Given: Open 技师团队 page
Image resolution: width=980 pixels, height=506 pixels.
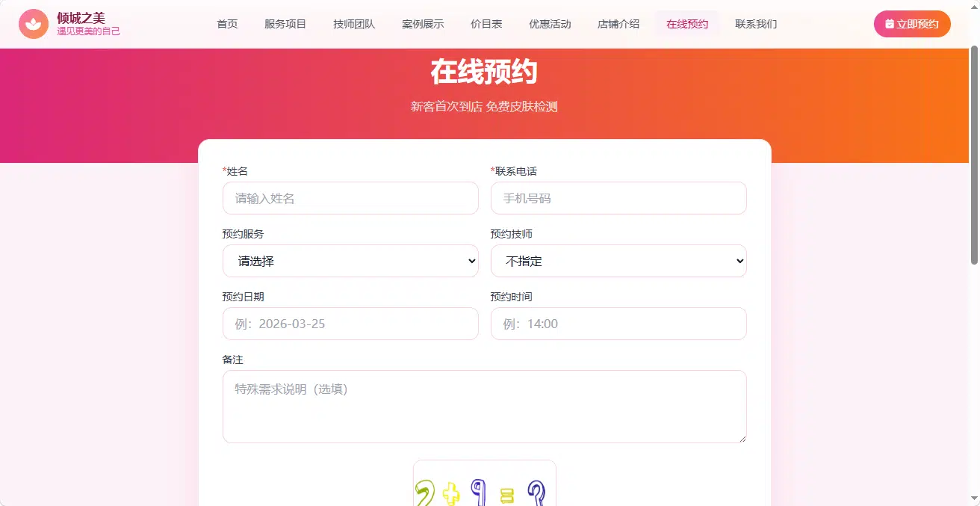Looking at the screenshot, I should click(x=354, y=24).
